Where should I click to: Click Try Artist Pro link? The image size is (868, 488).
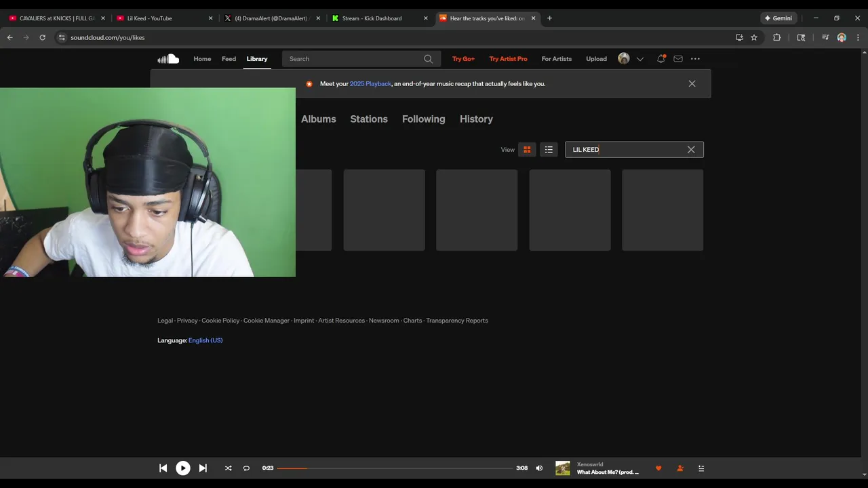[508, 59]
